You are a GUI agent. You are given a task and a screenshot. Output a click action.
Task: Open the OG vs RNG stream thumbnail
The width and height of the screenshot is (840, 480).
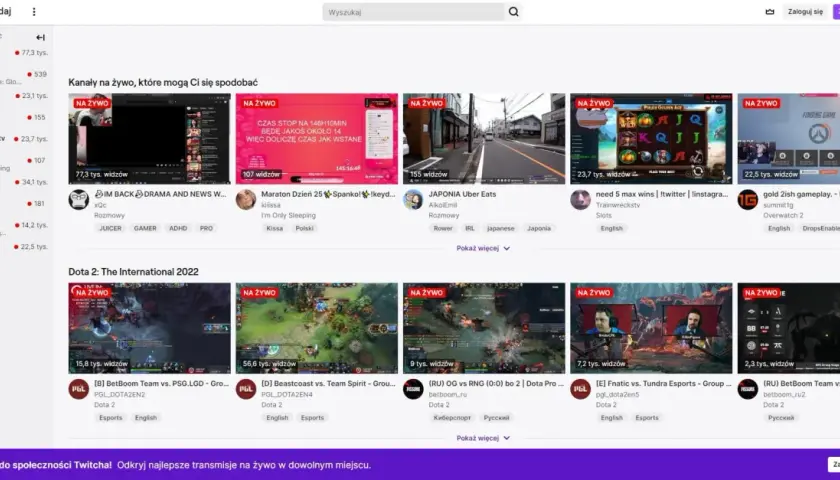[484, 328]
